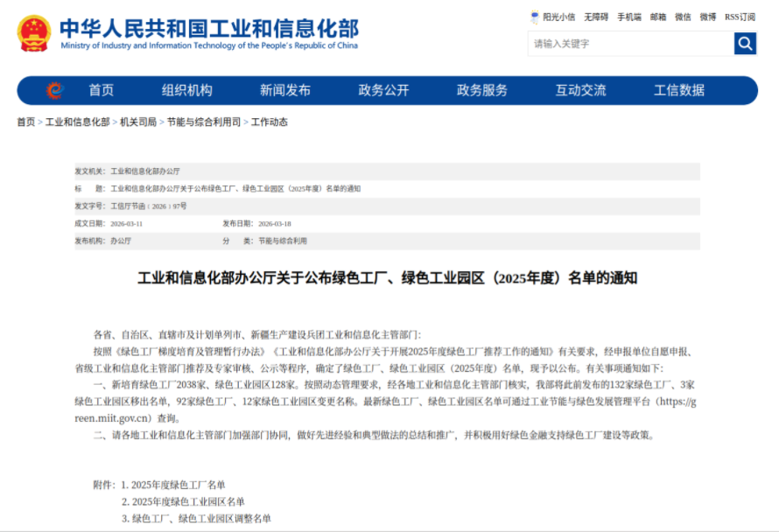Viewport: 779px width, 532px height.
Task: Go to the 新闻发布 section
Action: coord(285,90)
